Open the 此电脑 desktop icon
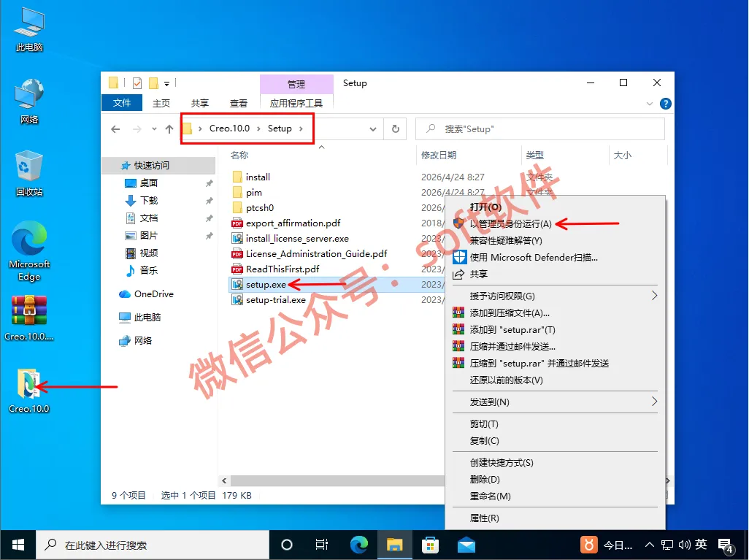Image resolution: width=749 pixels, height=560 pixels. point(29,30)
